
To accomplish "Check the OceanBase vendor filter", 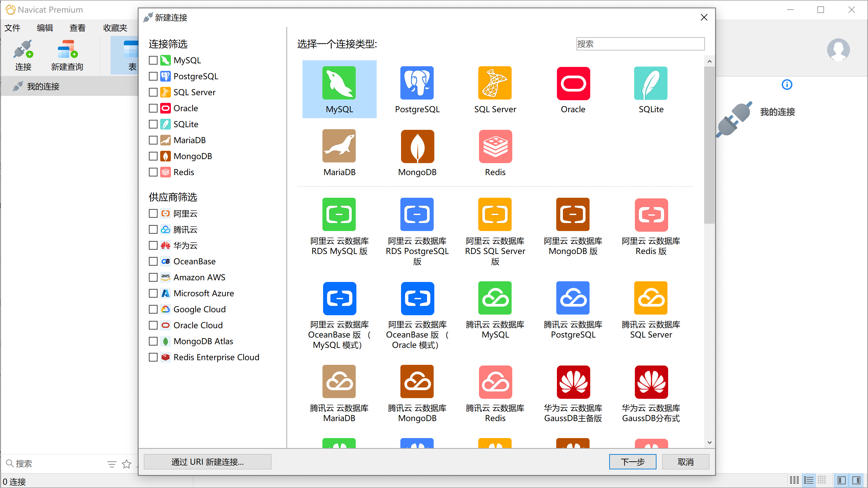I will (x=153, y=261).
